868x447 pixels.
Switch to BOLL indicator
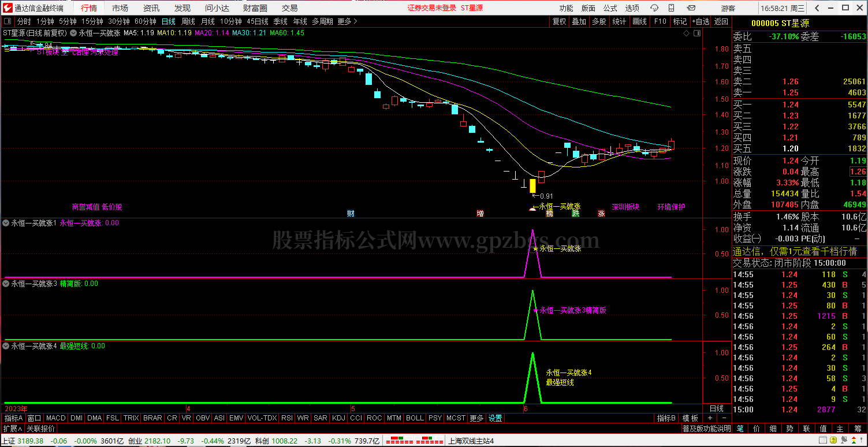coord(415,418)
